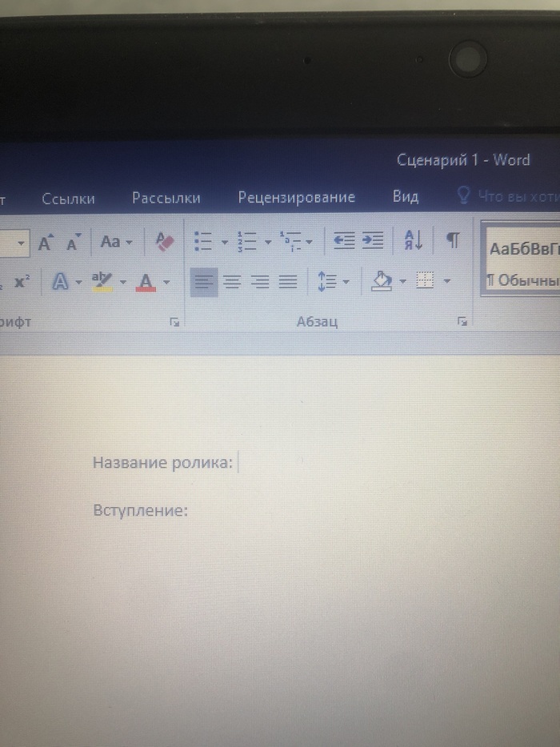
Task: Open the highlight color dropdown arrow
Action: (x=123, y=282)
